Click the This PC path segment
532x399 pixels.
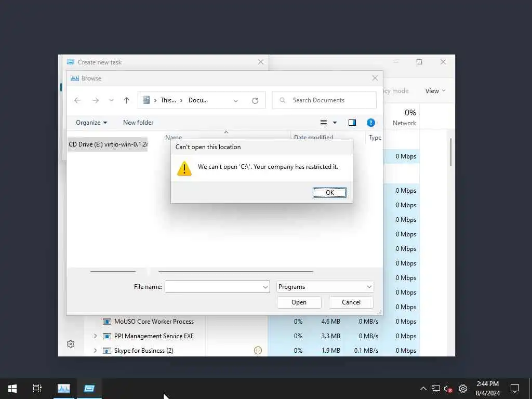[168, 100]
